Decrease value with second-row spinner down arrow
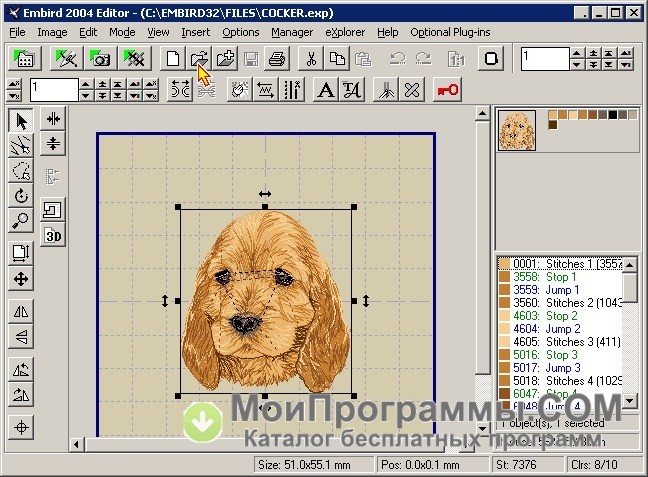Screen dimensions: 648x477 [x=85, y=95]
